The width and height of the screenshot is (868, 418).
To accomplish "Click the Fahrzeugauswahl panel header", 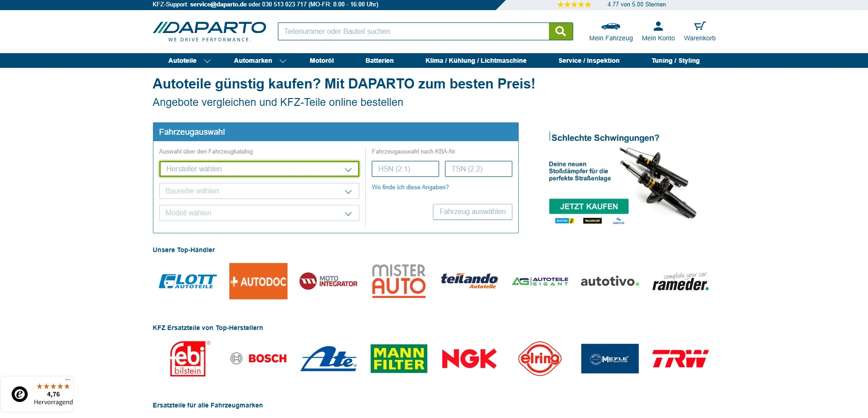I will [x=336, y=132].
